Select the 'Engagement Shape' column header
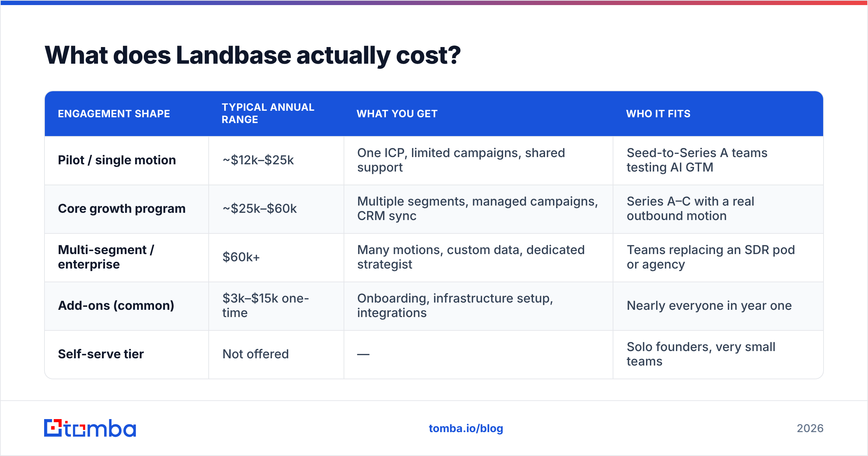868x456 pixels. [x=114, y=114]
